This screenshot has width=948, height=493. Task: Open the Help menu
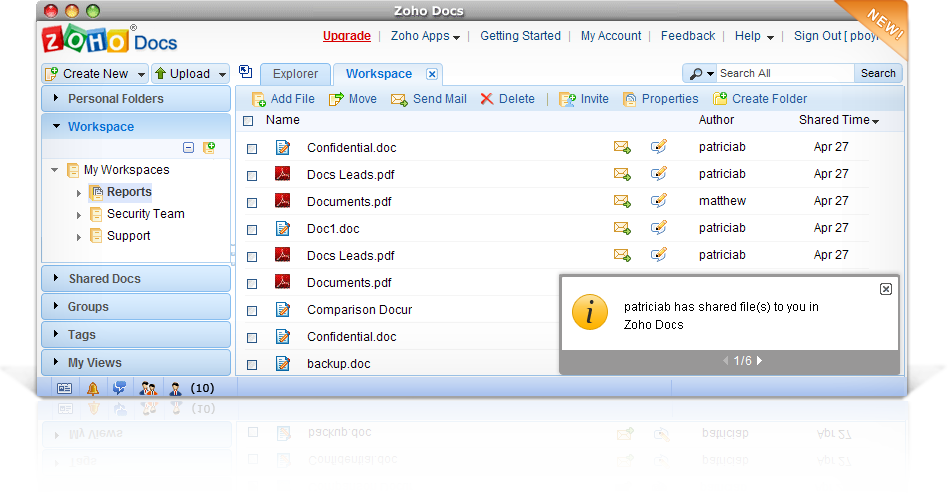pos(754,36)
